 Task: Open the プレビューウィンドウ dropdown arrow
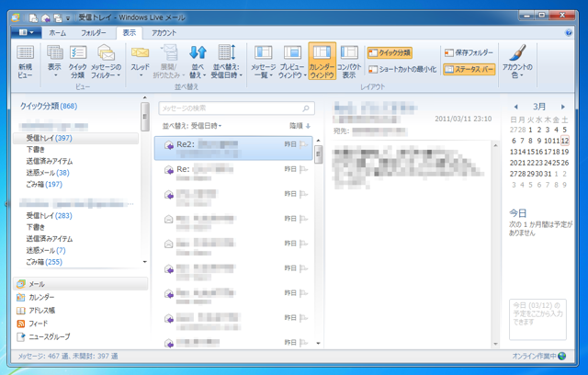tap(305, 75)
